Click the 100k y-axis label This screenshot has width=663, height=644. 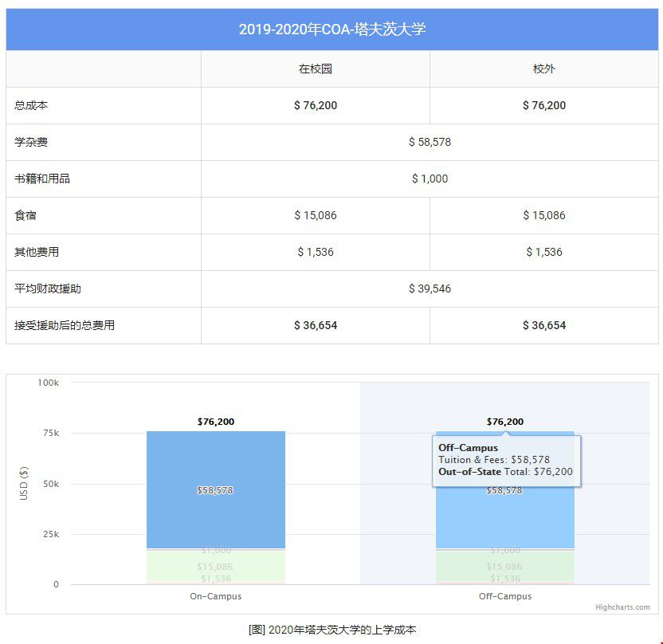(48, 383)
